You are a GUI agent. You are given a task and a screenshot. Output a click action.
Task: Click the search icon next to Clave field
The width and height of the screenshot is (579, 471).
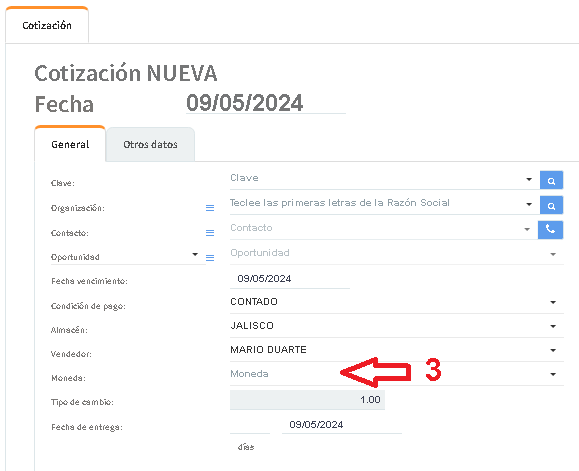point(551,180)
